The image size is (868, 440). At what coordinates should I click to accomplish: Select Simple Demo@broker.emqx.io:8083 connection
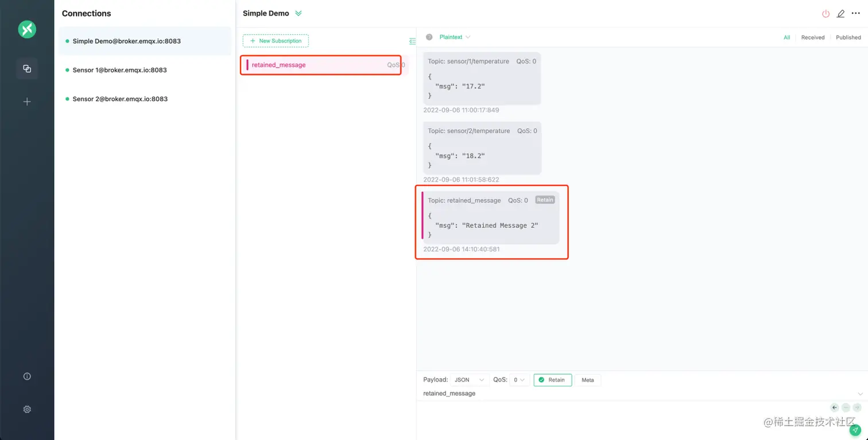click(x=145, y=41)
